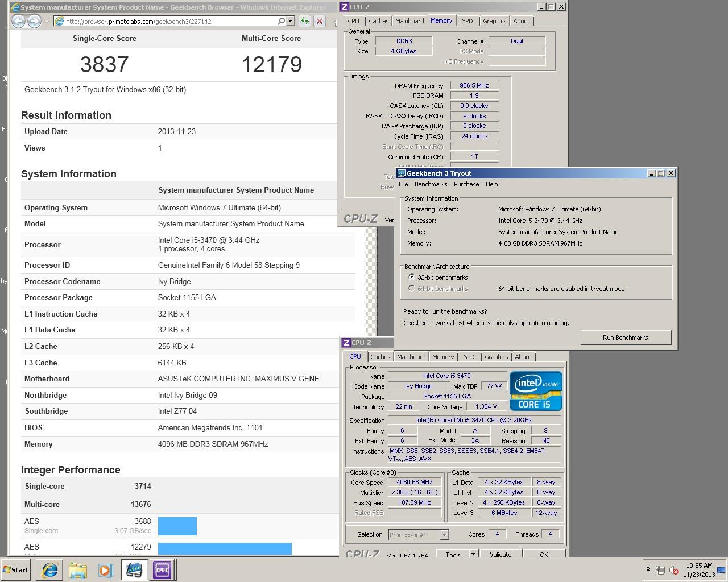Refresh the Geekbench Browser page
Screen dimensions: 728x582
click(305, 21)
